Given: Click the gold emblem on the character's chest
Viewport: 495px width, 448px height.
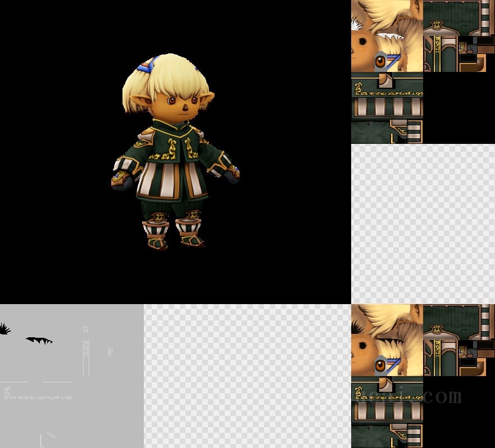Looking at the screenshot, I should pos(189,149).
